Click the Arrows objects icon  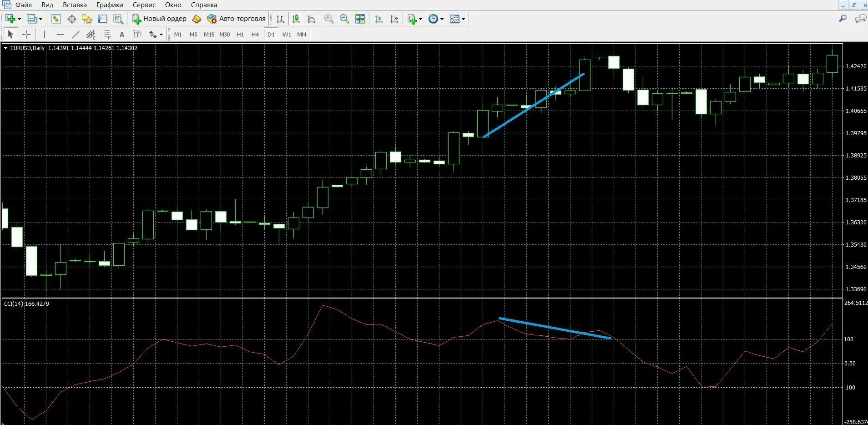[153, 34]
